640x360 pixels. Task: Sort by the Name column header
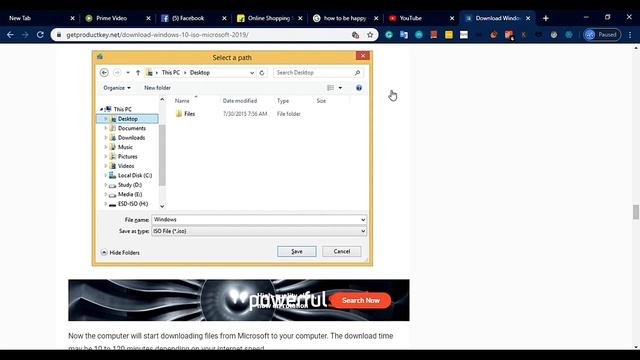[x=182, y=101]
